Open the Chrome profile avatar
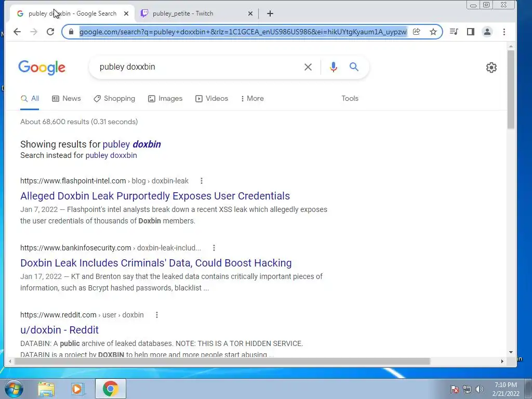 pyautogui.click(x=487, y=32)
